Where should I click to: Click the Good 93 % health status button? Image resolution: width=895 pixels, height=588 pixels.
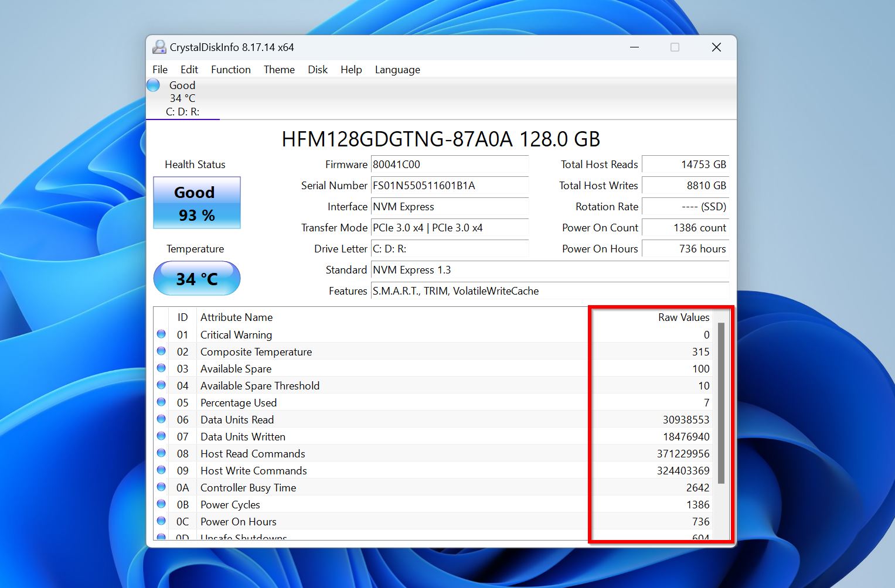click(197, 203)
